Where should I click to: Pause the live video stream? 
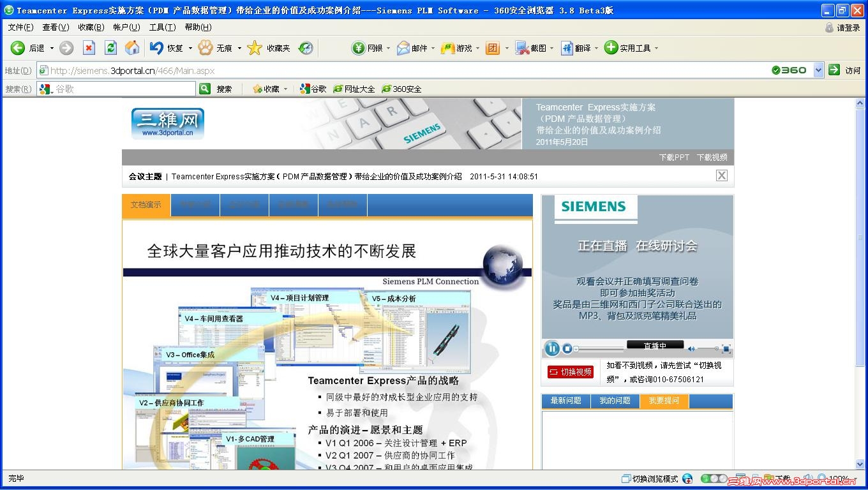pos(552,348)
